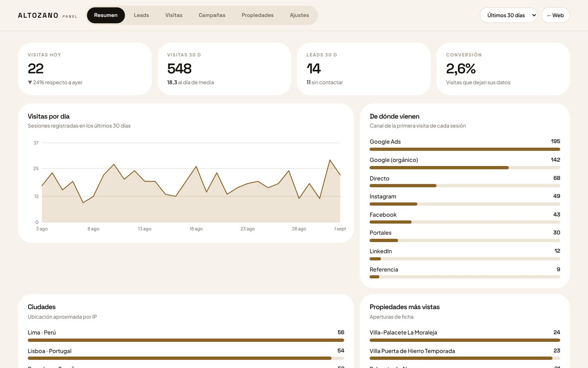
Task: Open the Leads 30 D card
Action: (363, 69)
